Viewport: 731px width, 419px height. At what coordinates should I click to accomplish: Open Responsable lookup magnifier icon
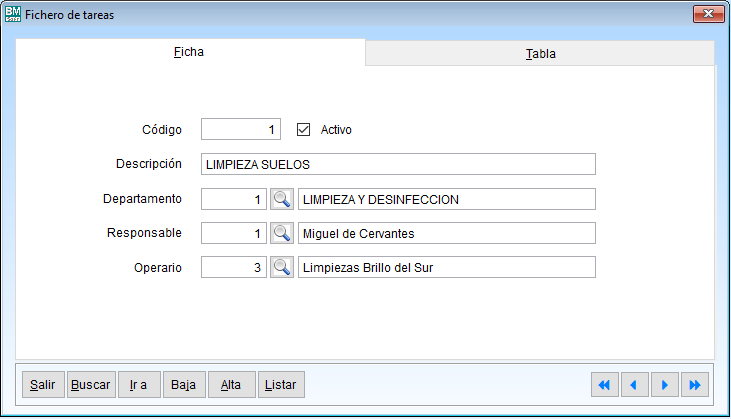tap(282, 233)
